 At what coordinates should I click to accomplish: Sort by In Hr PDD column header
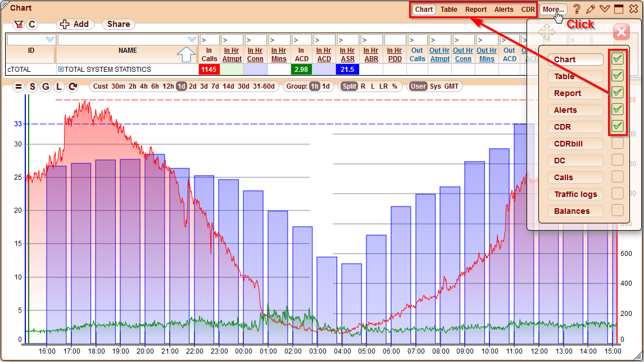[394, 54]
